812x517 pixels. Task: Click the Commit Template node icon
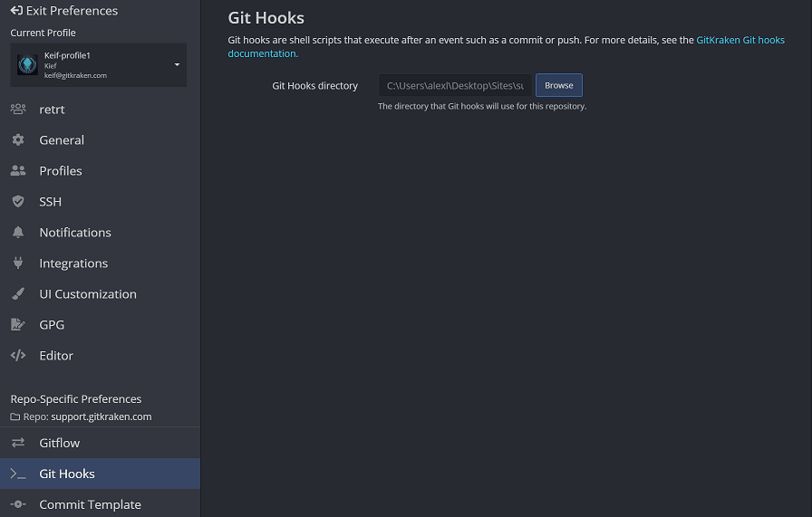(18, 504)
